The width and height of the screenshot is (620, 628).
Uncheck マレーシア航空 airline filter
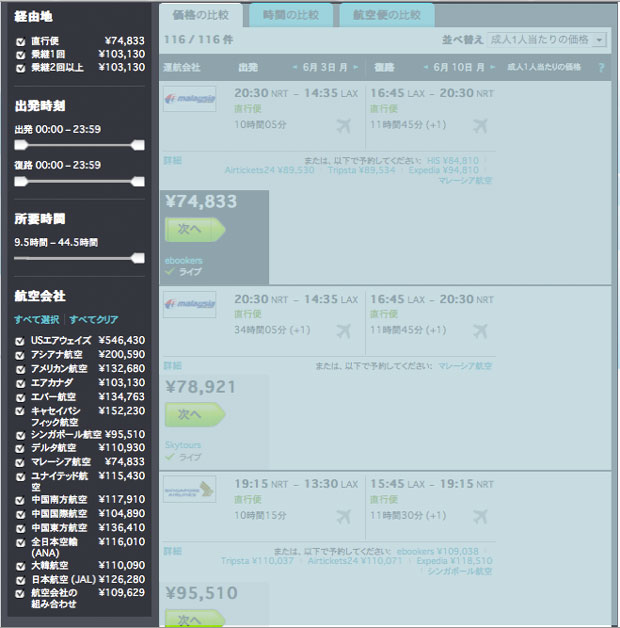(x=20, y=463)
